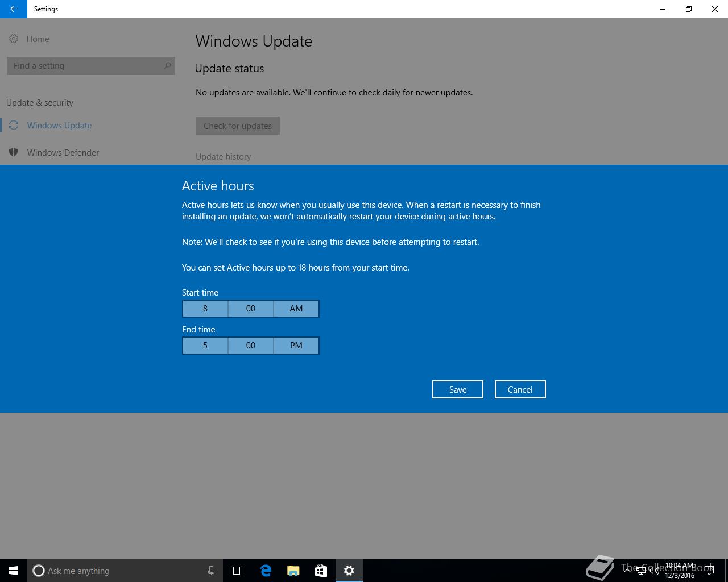Open Task View from the taskbar
This screenshot has width=728, height=582.
tap(237, 571)
